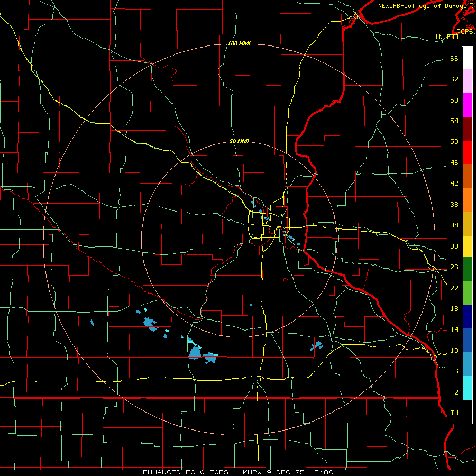Click the dark orange swatch on the scale
Image resolution: width=476 pixels, height=476 pixels.
467,176
